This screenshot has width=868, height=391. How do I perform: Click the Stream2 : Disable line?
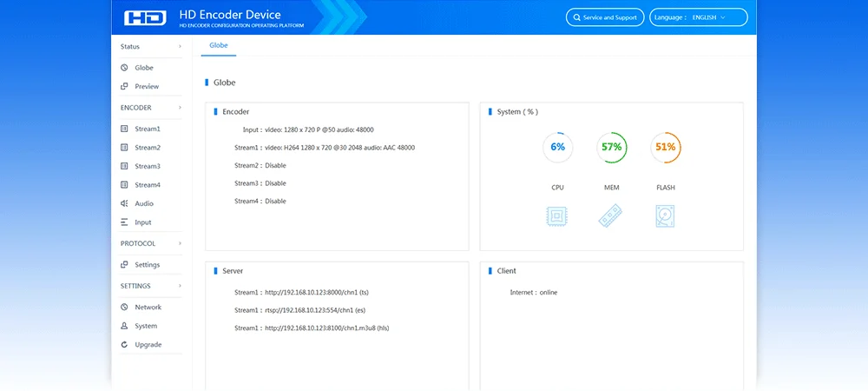click(260, 165)
